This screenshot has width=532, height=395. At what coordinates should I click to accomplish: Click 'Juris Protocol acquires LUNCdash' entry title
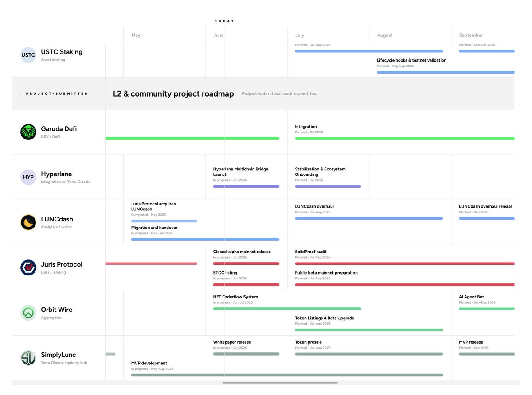(x=153, y=206)
